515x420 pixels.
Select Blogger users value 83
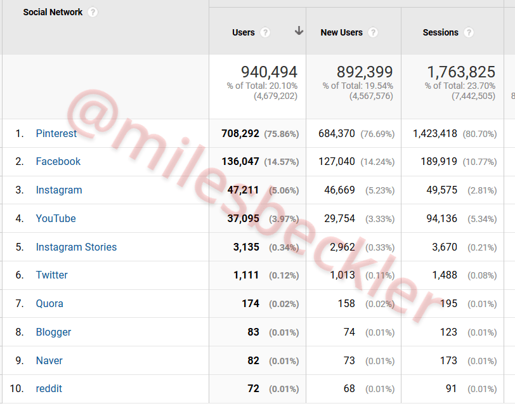pyautogui.click(x=253, y=332)
